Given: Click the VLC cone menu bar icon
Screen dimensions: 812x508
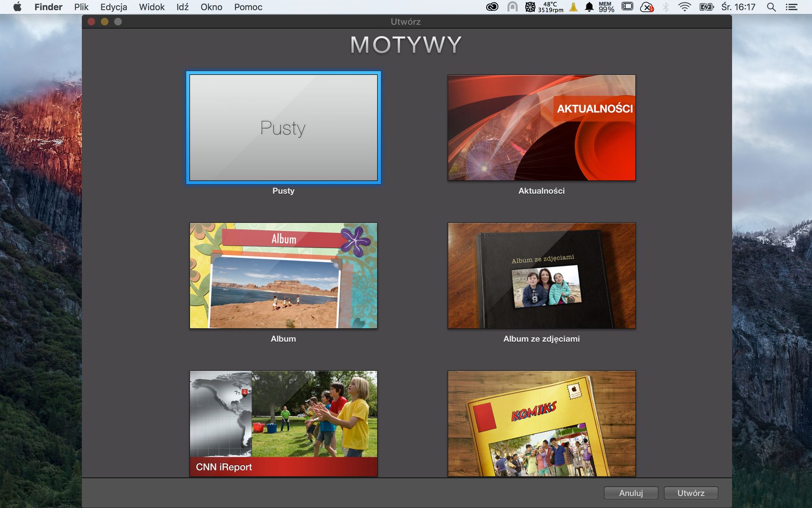Looking at the screenshot, I should [x=574, y=7].
